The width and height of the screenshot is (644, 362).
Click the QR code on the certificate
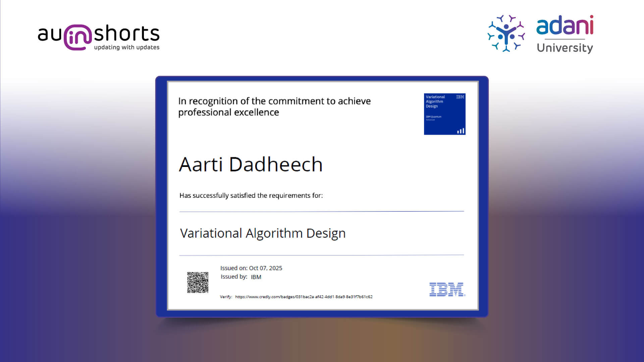pos(198,282)
